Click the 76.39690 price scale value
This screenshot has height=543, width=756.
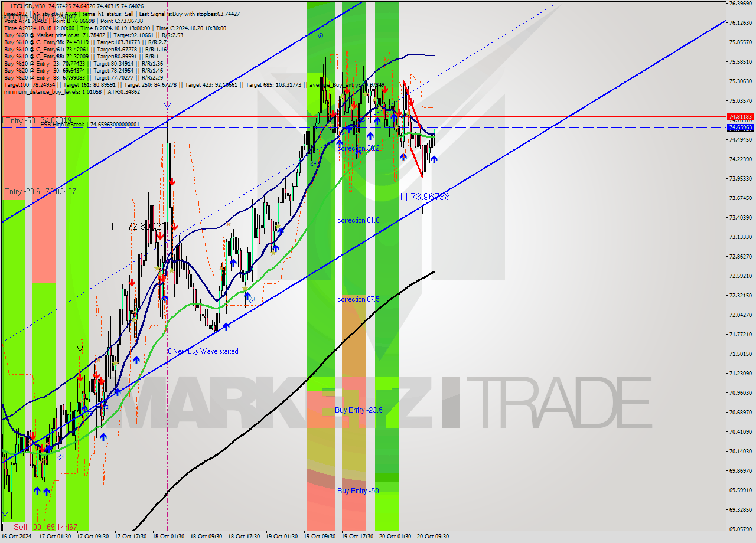[x=741, y=4]
